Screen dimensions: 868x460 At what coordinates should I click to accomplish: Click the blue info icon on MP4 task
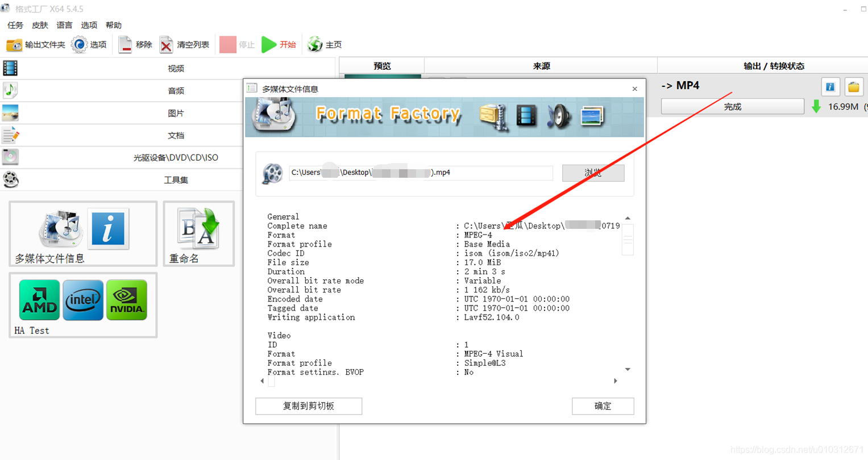pyautogui.click(x=830, y=87)
